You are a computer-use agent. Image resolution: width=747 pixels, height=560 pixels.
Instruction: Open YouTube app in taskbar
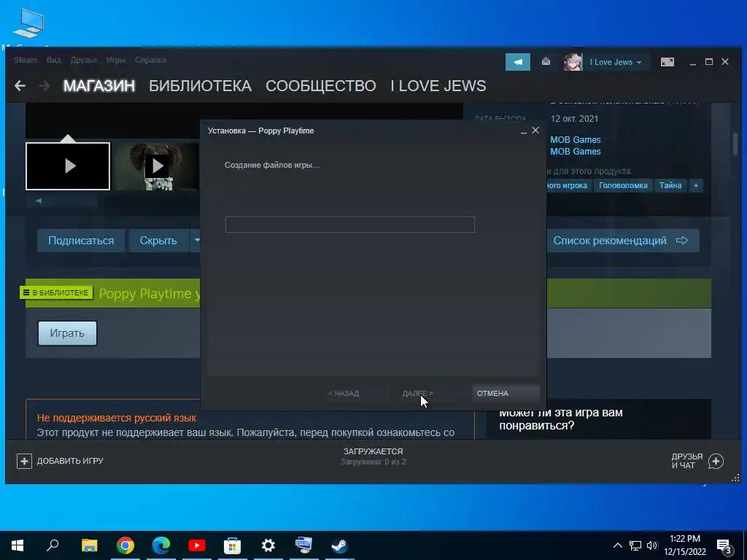tap(197, 545)
